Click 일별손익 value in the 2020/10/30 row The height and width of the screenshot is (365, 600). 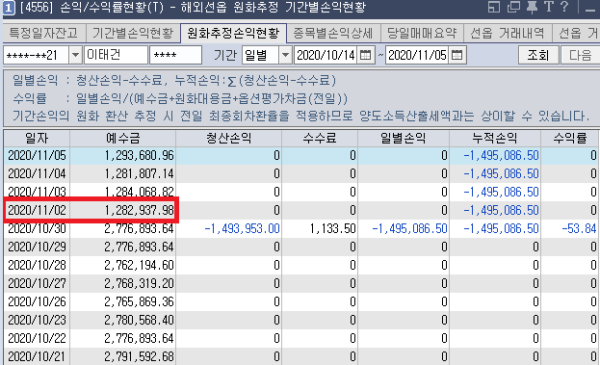point(409,229)
